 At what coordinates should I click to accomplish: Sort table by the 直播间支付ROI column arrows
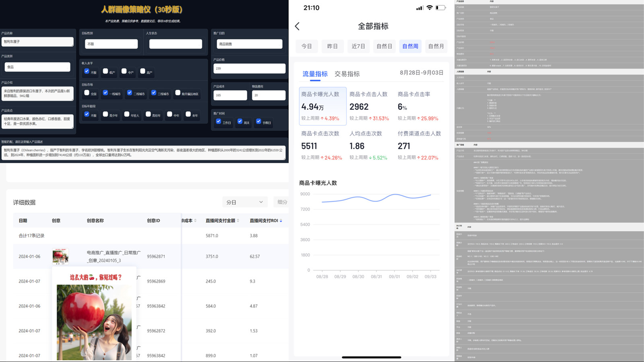point(281,220)
